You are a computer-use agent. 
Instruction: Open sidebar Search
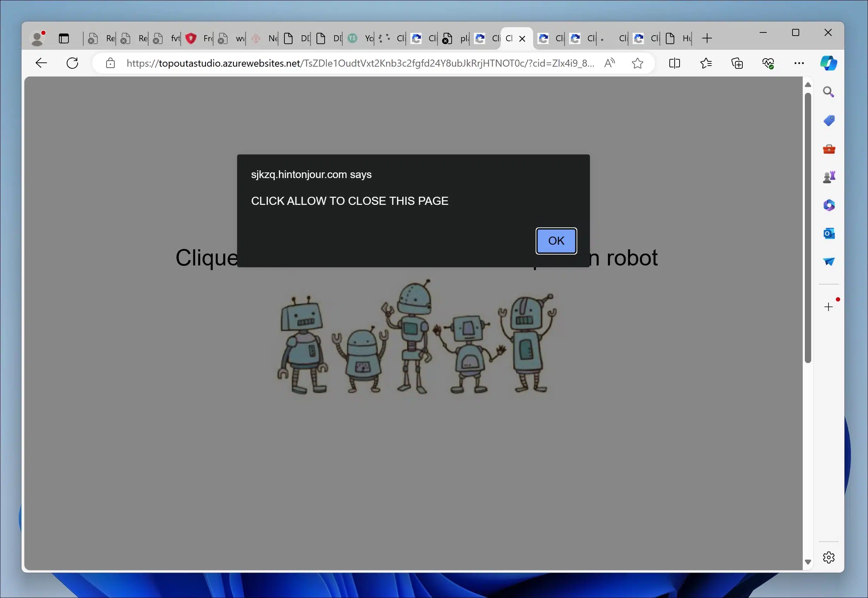[828, 92]
